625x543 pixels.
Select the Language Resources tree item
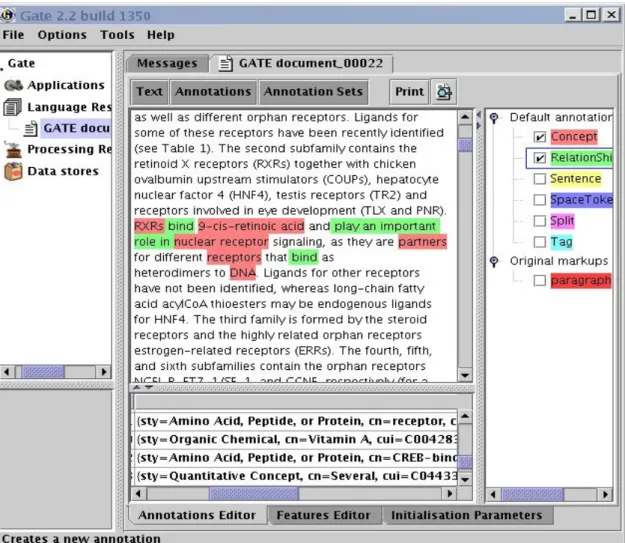pyautogui.click(x=69, y=107)
